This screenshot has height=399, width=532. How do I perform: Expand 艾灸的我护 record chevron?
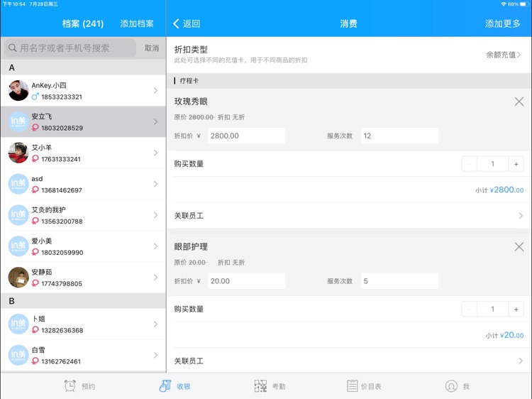pos(155,215)
